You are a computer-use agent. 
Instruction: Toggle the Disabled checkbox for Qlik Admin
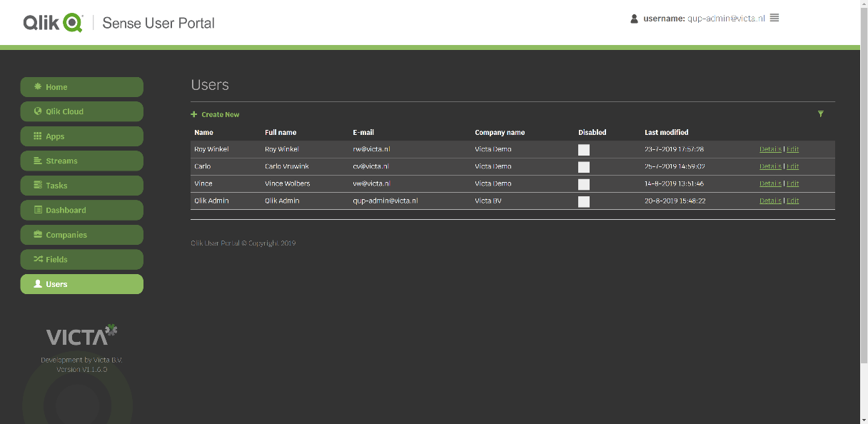click(x=584, y=201)
